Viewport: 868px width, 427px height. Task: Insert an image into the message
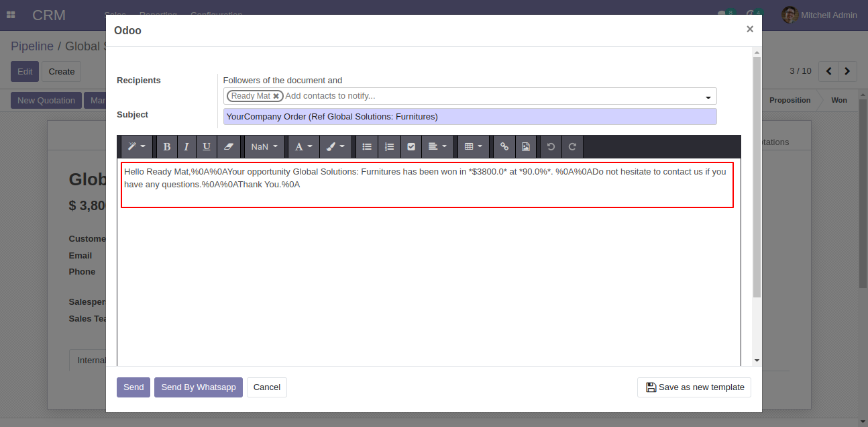(526, 146)
